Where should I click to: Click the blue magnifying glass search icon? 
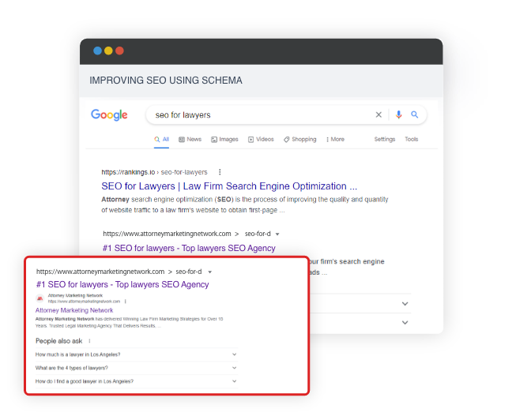[415, 115]
